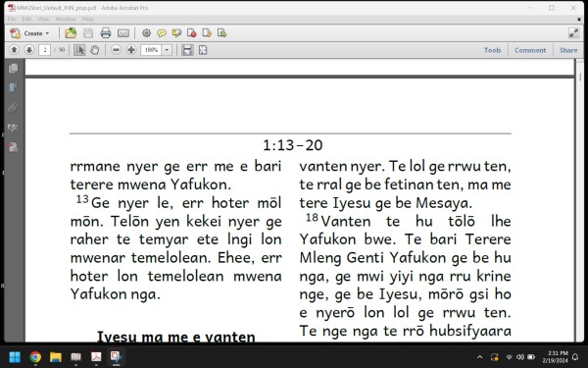Click the Open file folder icon
Screen dimensions: 588x368
coord(71,33)
